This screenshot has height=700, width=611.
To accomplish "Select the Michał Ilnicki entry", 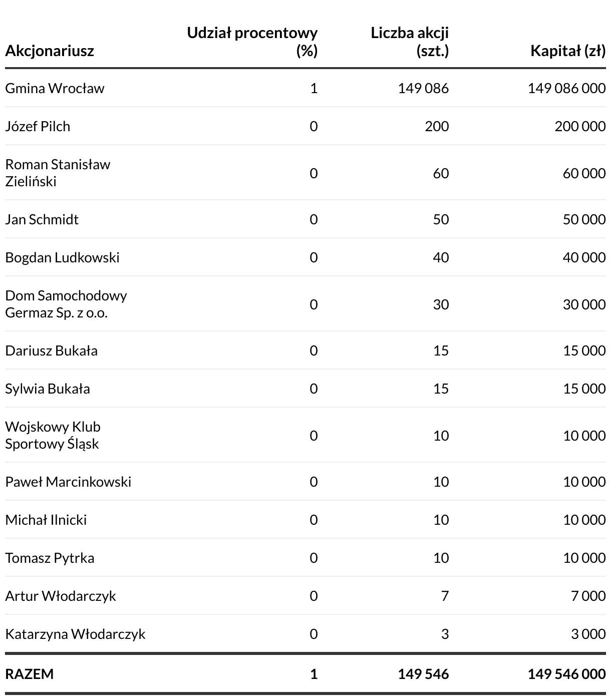I will (x=46, y=520).
